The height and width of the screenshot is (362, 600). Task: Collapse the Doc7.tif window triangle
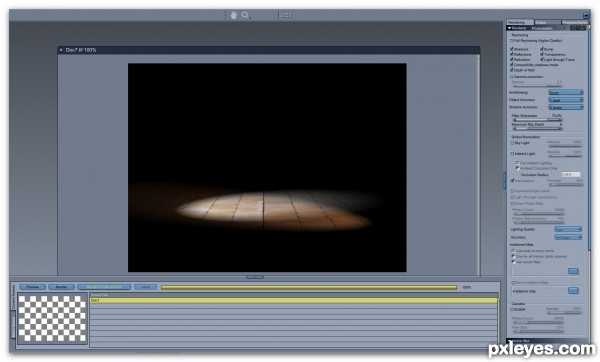click(61, 50)
